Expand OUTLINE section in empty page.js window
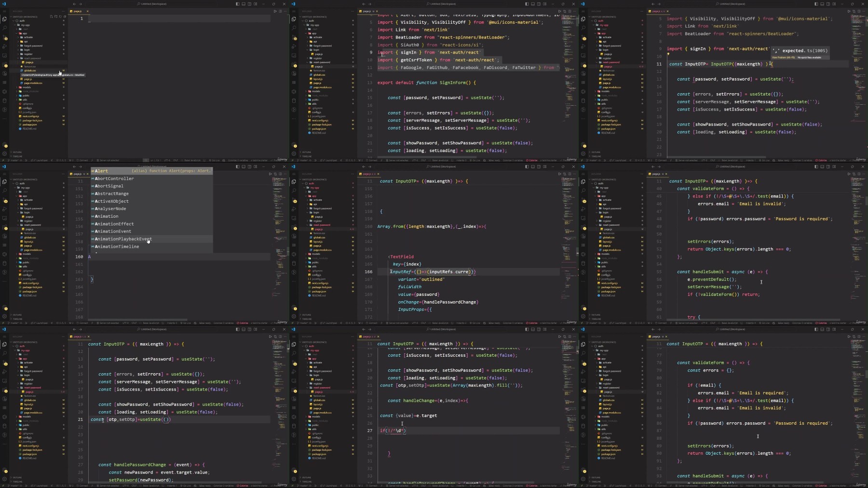Screen dimensions: 868x488 click(x=17, y=152)
